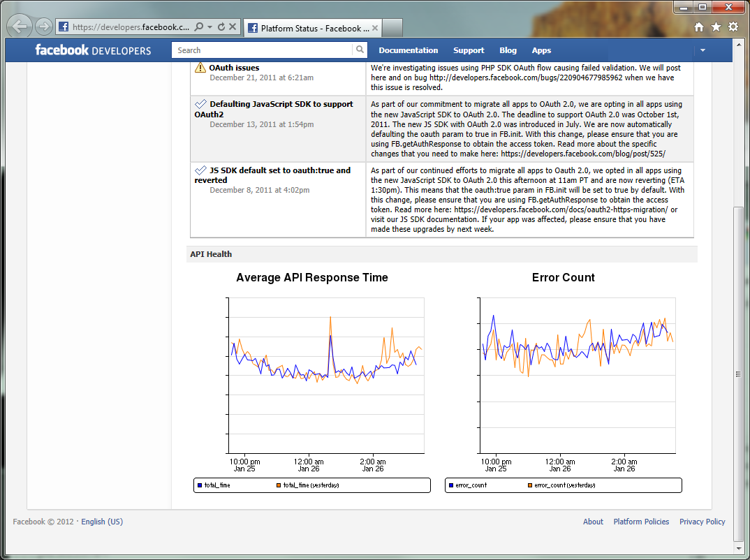Open the browser Home page icon
The image size is (750, 560).
[x=699, y=27]
